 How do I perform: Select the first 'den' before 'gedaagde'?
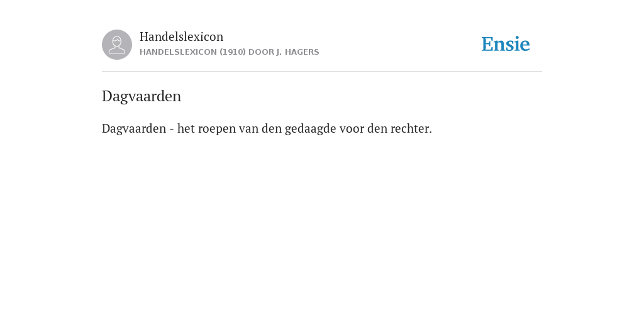[272, 128]
